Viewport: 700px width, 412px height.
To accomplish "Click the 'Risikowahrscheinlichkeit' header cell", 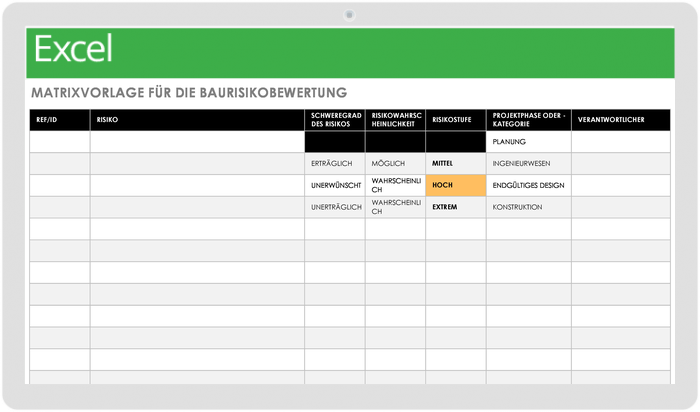I will pyautogui.click(x=396, y=120).
